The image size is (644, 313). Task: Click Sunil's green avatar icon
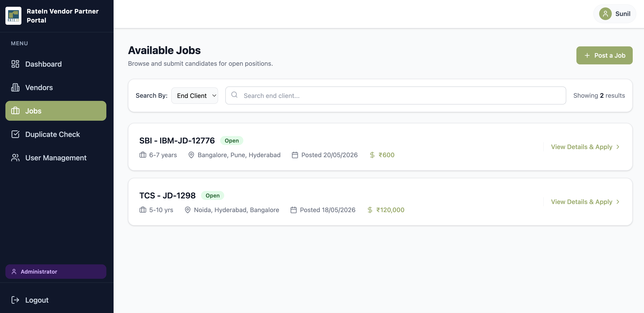605,14
